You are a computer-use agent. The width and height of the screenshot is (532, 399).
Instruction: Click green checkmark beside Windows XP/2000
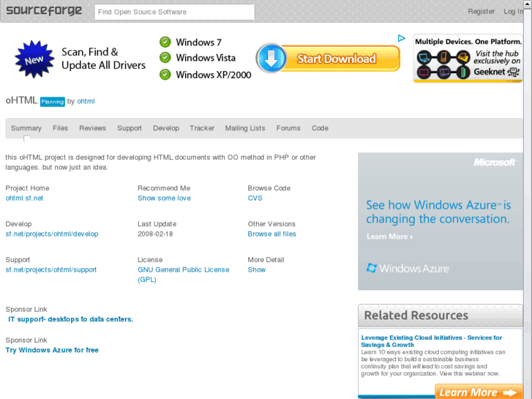pyautogui.click(x=165, y=75)
